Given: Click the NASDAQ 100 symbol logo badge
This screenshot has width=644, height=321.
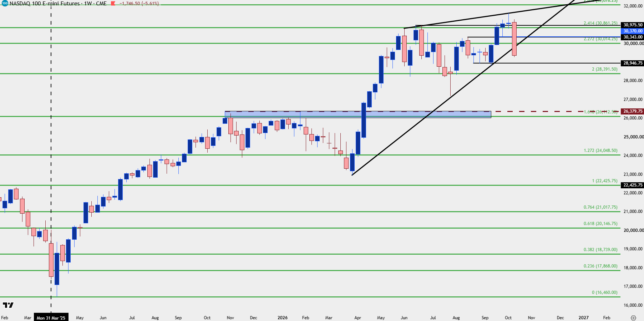Looking at the screenshot, I should pyautogui.click(x=5, y=3).
